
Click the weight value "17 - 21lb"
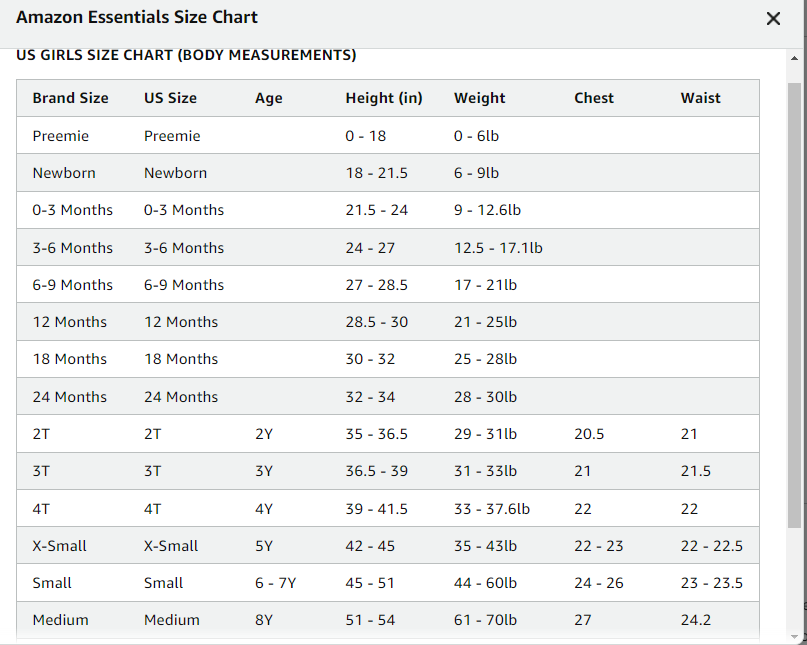point(485,285)
